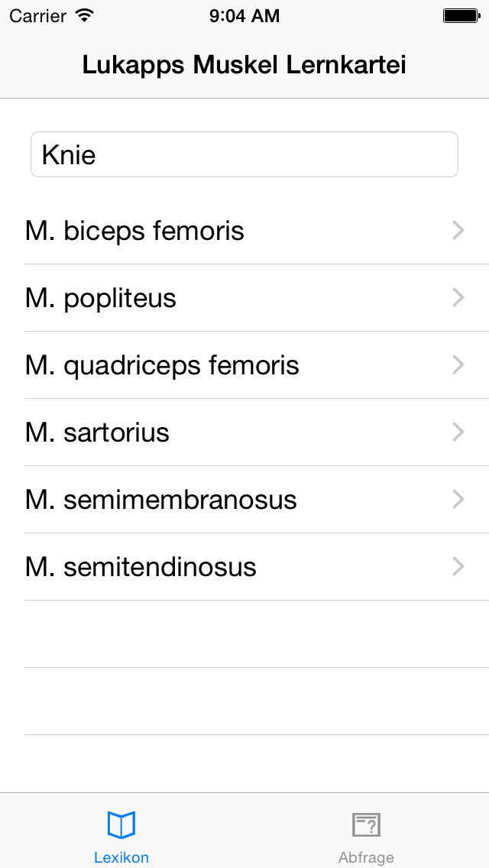Tap the Wi-Fi signal icon
Image resolution: width=489 pixels, height=868 pixels.
(x=85, y=15)
